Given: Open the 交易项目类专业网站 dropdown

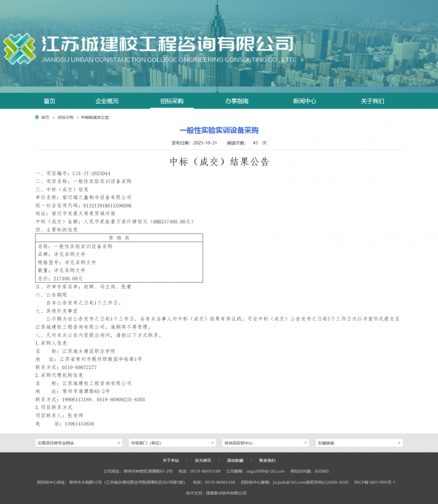Looking at the screenshot, I should pos(78,442).
